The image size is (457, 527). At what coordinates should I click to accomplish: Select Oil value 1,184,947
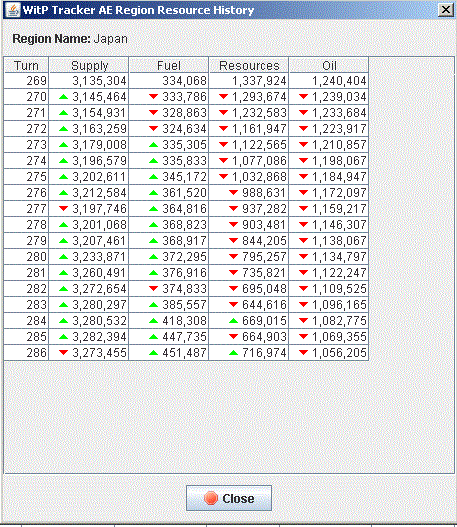[x=339, y=177]
